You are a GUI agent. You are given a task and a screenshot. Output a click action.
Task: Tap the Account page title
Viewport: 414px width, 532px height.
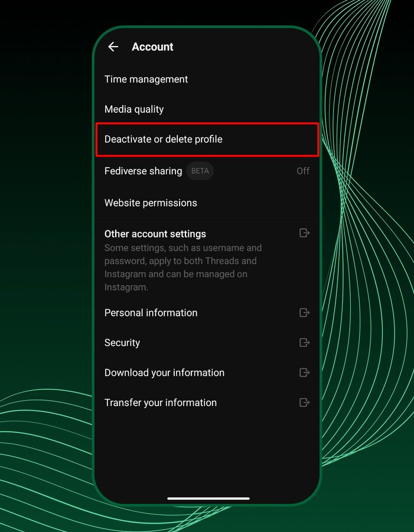pyautogui.click(x=152, y=47)
